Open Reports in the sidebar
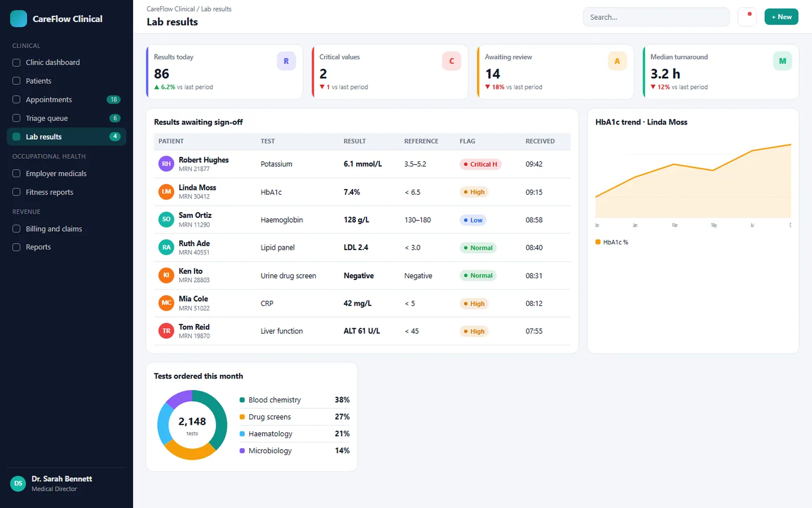This screenshot has width=812, height=508. pos(66,247)
